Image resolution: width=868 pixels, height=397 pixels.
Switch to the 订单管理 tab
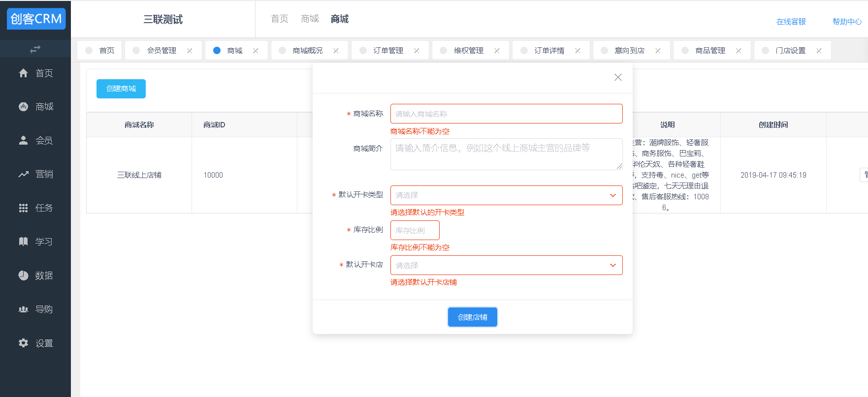pos(388,51)
